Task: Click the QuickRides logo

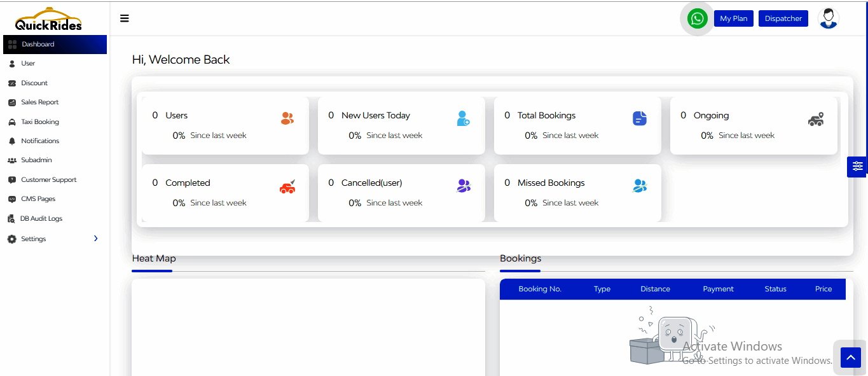Action: (48, 19)
